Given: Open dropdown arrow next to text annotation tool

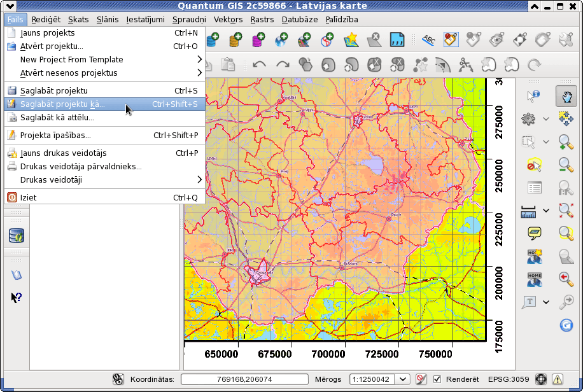Looking at the screenshot, I should [x=546, y=302].
